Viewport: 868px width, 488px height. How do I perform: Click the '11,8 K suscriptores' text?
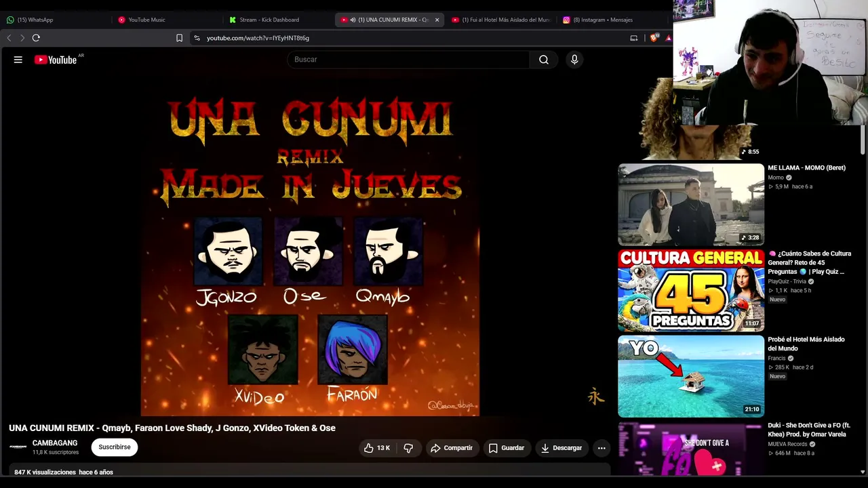tap(56, 452)
